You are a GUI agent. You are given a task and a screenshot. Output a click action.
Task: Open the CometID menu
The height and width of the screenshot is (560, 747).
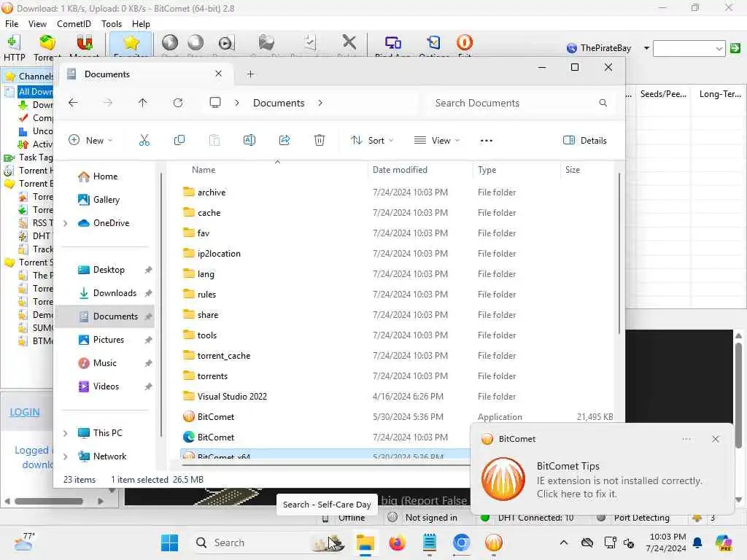74,24
